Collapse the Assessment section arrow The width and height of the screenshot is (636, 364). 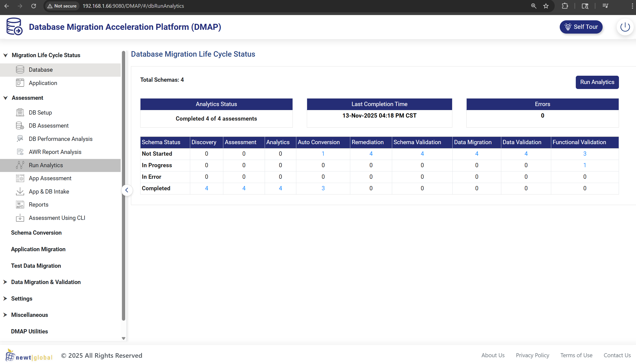pos(6,98)
